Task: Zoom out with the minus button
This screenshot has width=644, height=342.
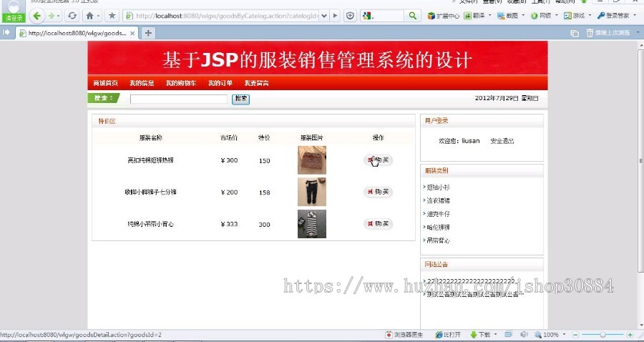Action: (x=575, y=335)
